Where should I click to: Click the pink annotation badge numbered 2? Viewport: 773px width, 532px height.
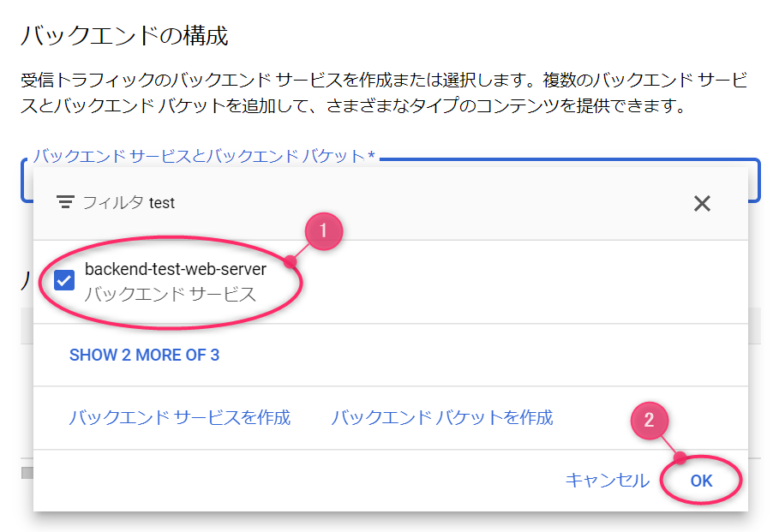coord(650,420)
